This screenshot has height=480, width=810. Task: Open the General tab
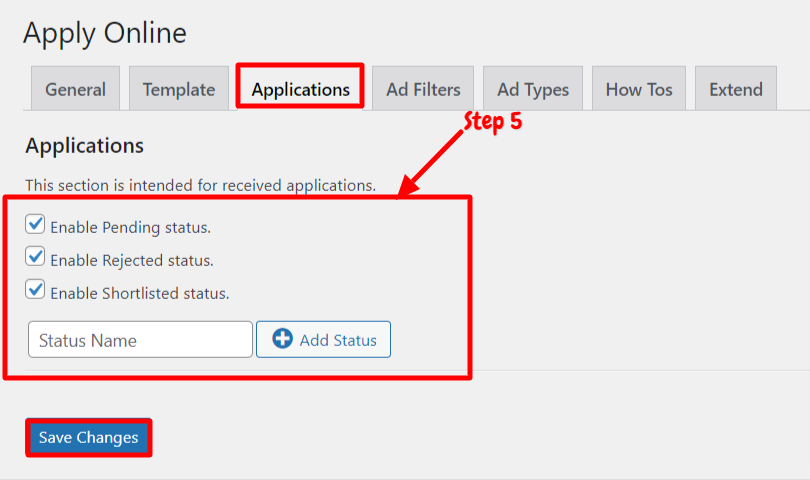[x=75, y=88]
